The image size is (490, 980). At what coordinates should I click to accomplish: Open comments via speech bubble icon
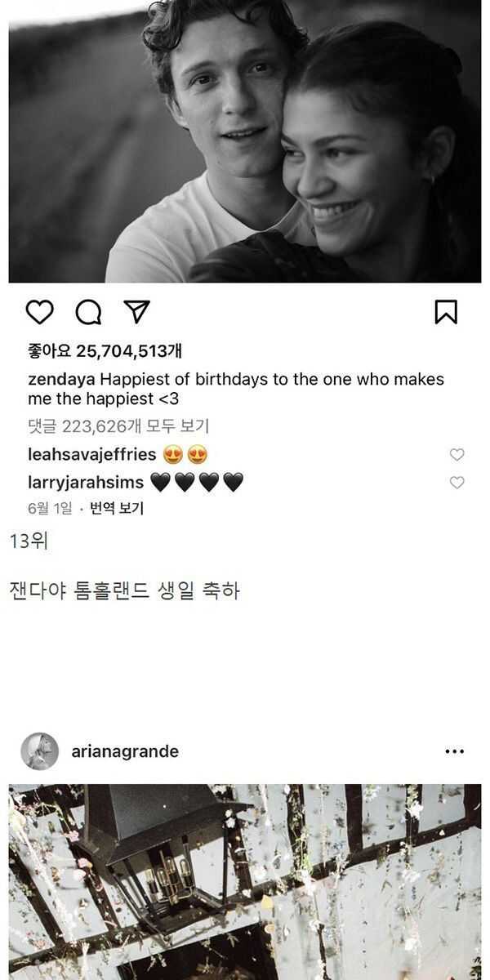pos(88,312)
